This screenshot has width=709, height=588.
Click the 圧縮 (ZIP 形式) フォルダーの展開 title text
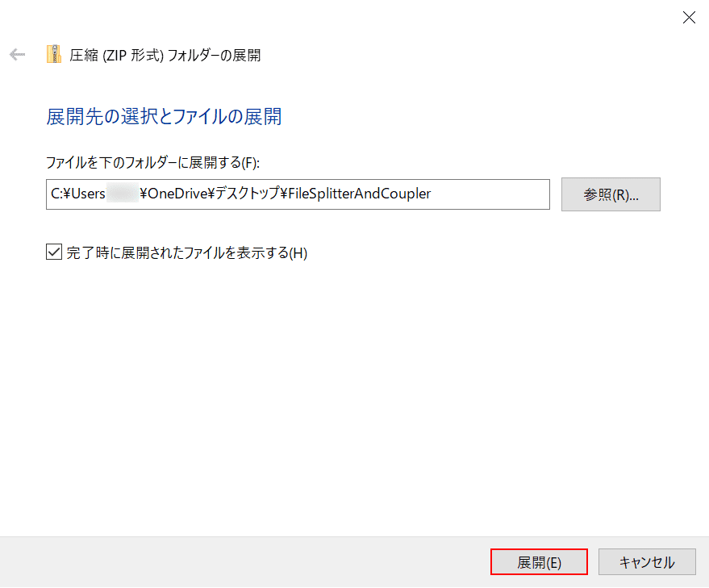(165, 55)
